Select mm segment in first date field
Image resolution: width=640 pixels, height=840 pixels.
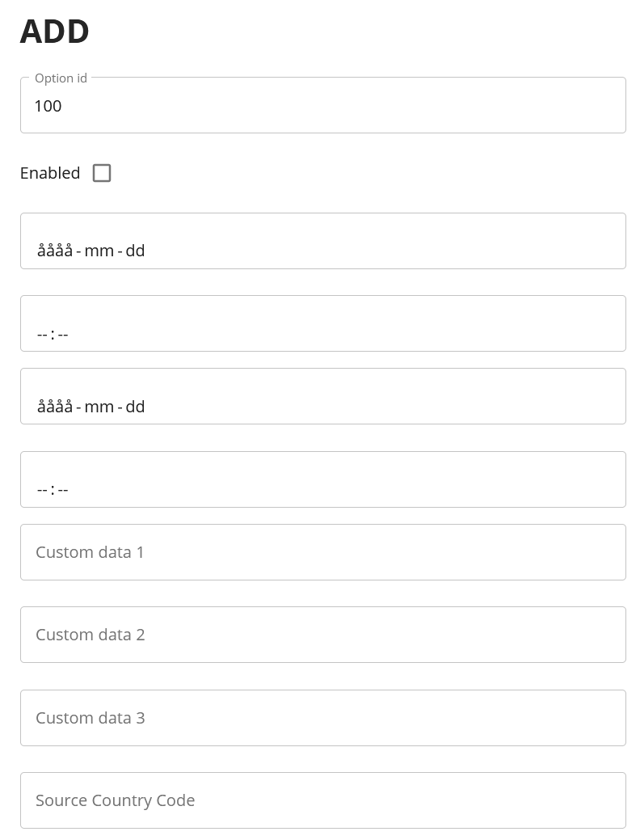click(99, 251)
